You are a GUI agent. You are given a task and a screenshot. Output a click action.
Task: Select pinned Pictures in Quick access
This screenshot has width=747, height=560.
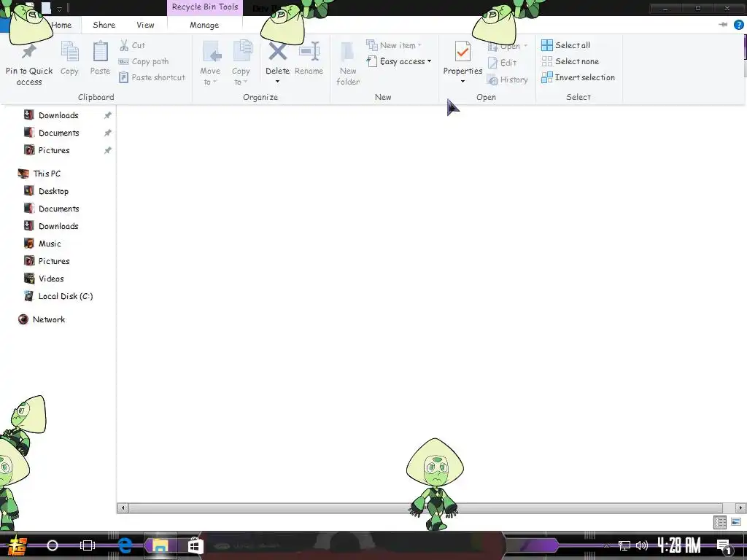(x=54, y=150)
